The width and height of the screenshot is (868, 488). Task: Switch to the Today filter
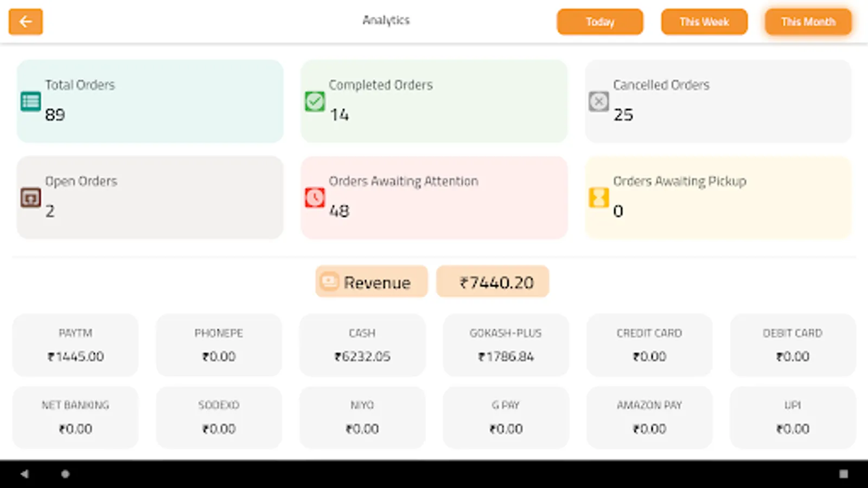599,22
